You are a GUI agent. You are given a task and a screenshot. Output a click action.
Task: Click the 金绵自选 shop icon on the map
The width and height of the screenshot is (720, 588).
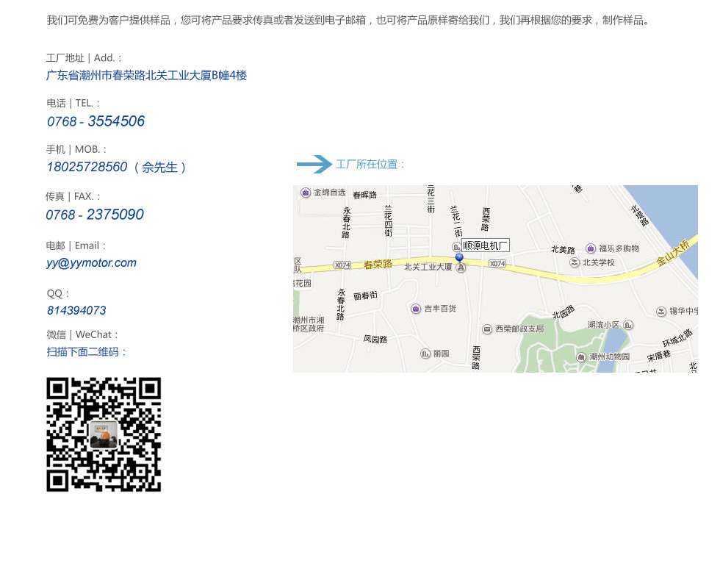coord(306,193)
